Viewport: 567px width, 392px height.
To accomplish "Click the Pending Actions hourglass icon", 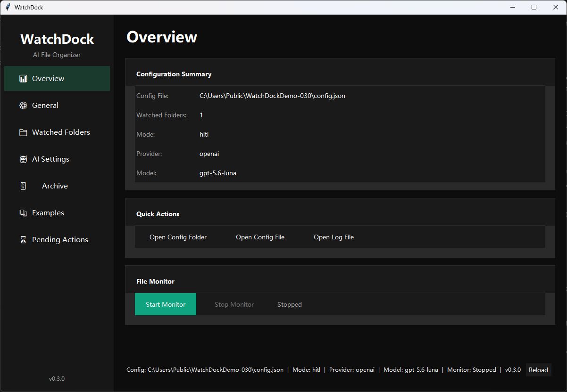I will tap(23, 240).
